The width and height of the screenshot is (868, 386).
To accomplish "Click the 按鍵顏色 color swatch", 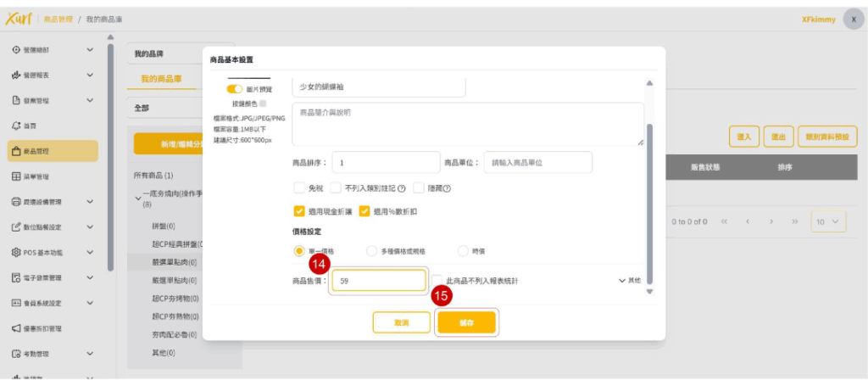I will [262, 103].
